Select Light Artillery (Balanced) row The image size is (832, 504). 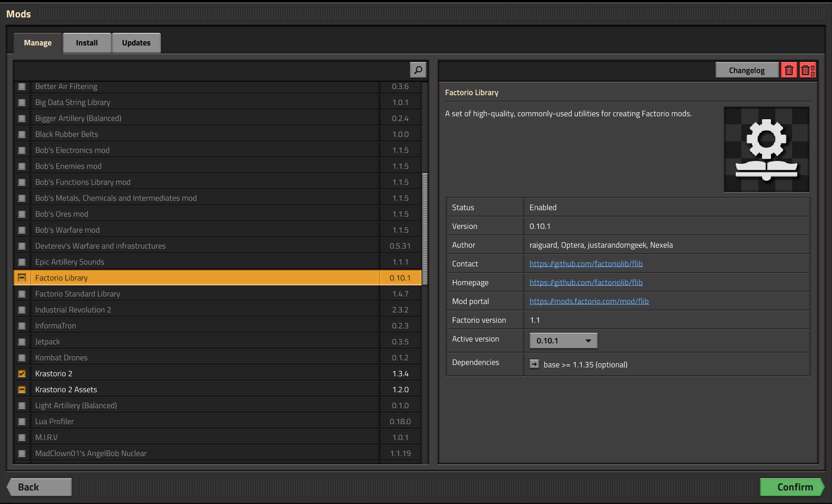[217, 405]
